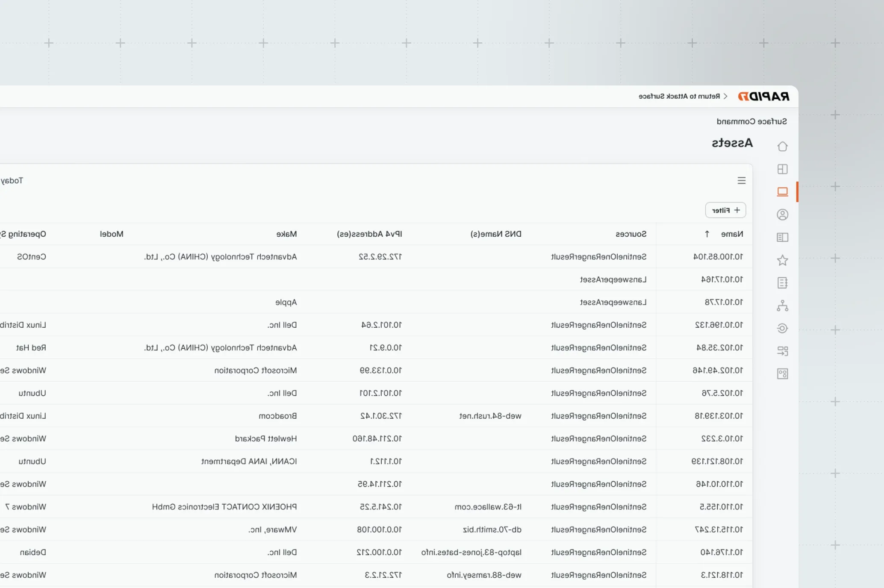Open the hamburger menu above the Filter button

pos(742,181)
